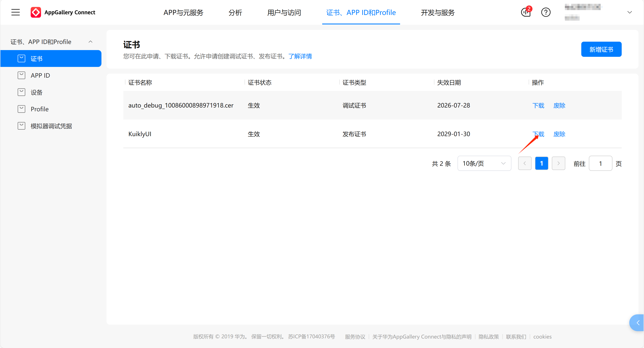The height and width of the screenshot is (348, 644).
Task: Revoke the auto_debug certificate via 废除
Action: (x=559, y=105)
